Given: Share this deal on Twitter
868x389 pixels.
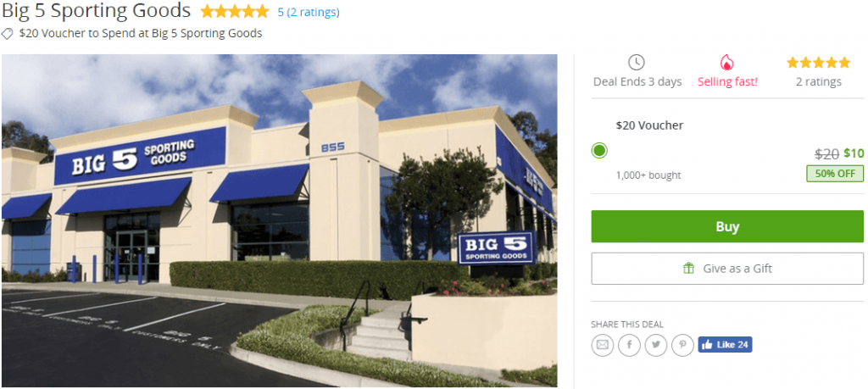Looking at the screenshot, I should [656, 345].
